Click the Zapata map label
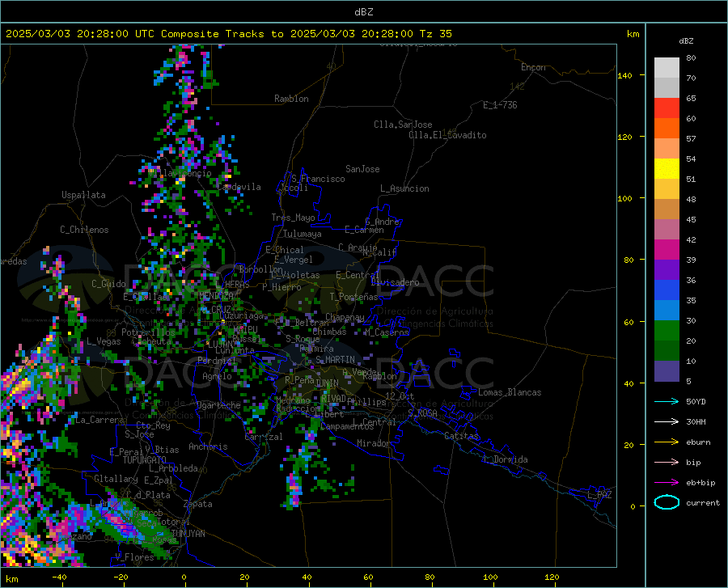This screenshot has height=588, width=728. 198,504
